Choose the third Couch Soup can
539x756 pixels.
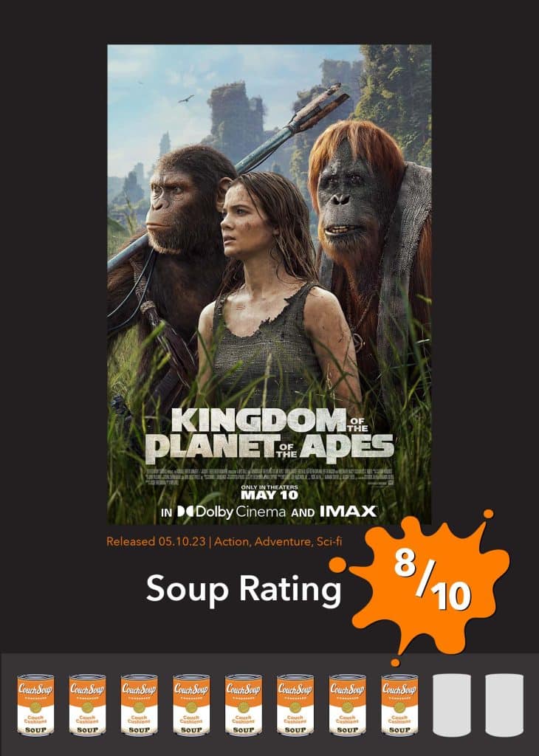[x=140, y=704]
